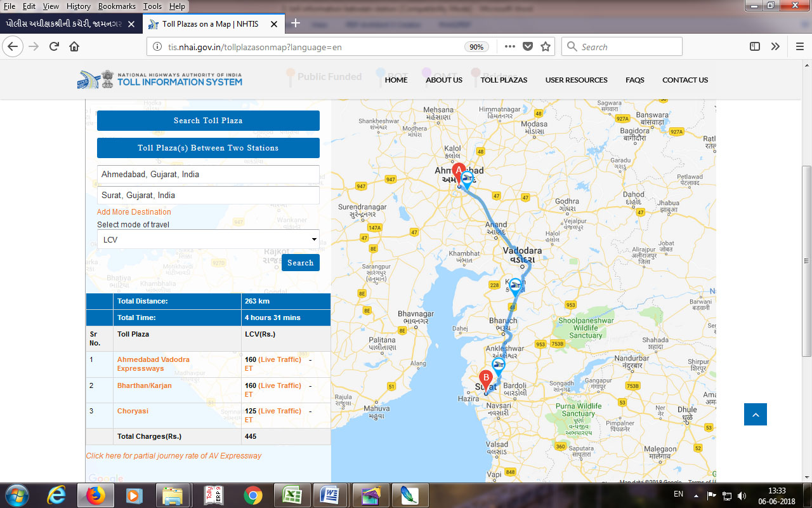Click the Surat destination input field
This screenshot has width=812, height=508.
[208, 196]
